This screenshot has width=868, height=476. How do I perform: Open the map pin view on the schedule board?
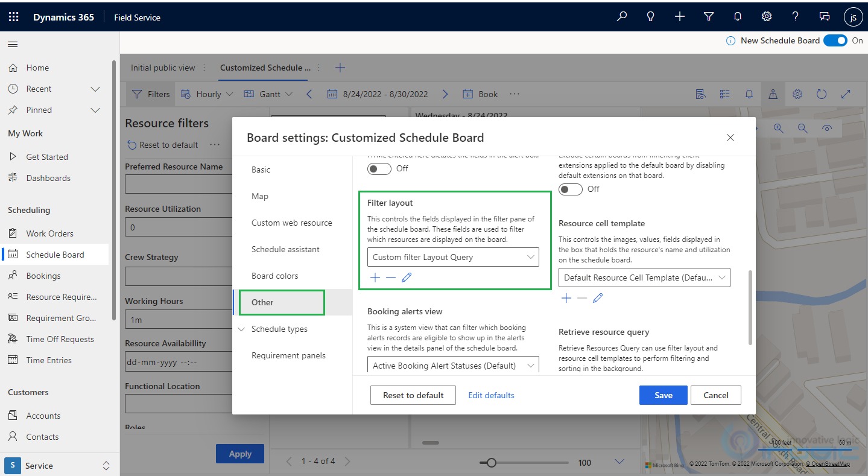[x=773, y=94]
